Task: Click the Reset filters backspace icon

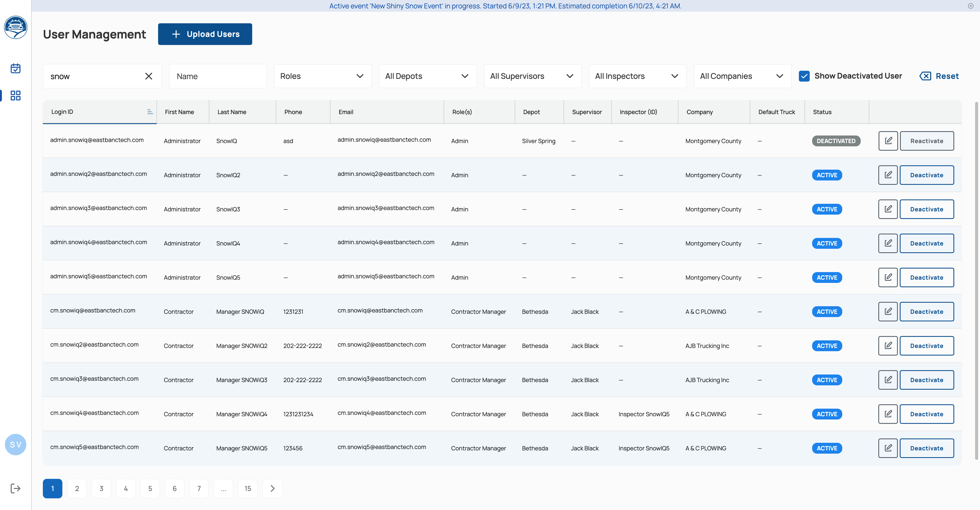Action: 925,76
